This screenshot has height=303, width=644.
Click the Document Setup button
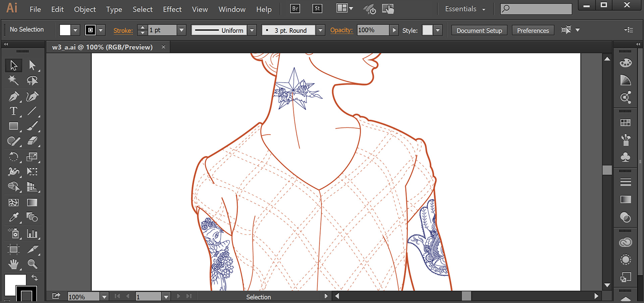[479, 31]
